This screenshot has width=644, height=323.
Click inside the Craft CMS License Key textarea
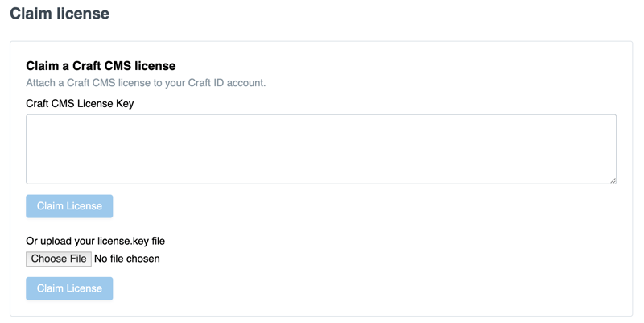click(321, 149)
